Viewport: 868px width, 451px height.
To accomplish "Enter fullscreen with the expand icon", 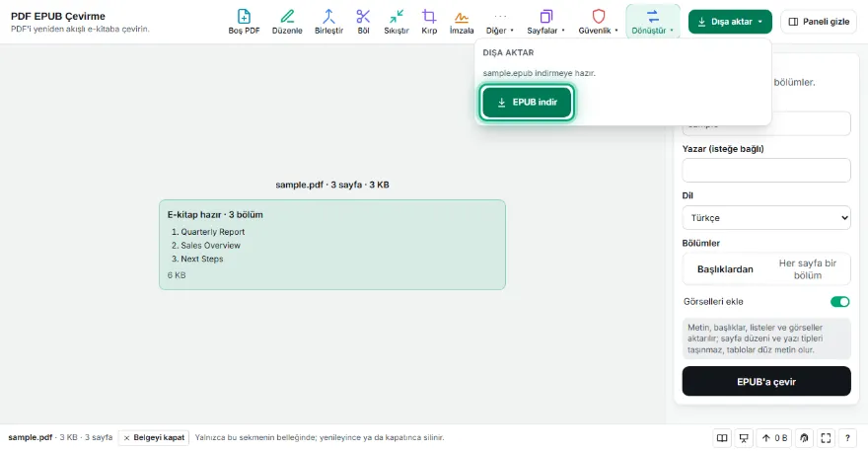I will pos(826,438).
